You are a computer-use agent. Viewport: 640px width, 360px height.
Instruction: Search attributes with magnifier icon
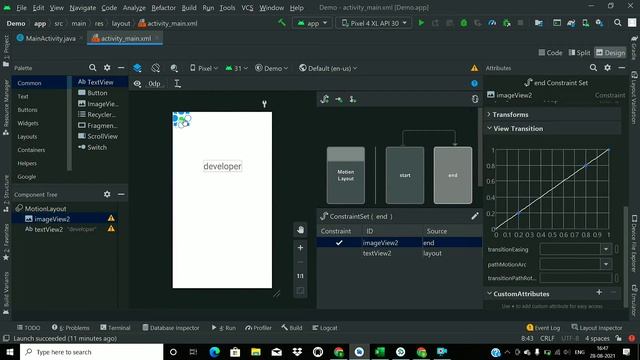593,68
